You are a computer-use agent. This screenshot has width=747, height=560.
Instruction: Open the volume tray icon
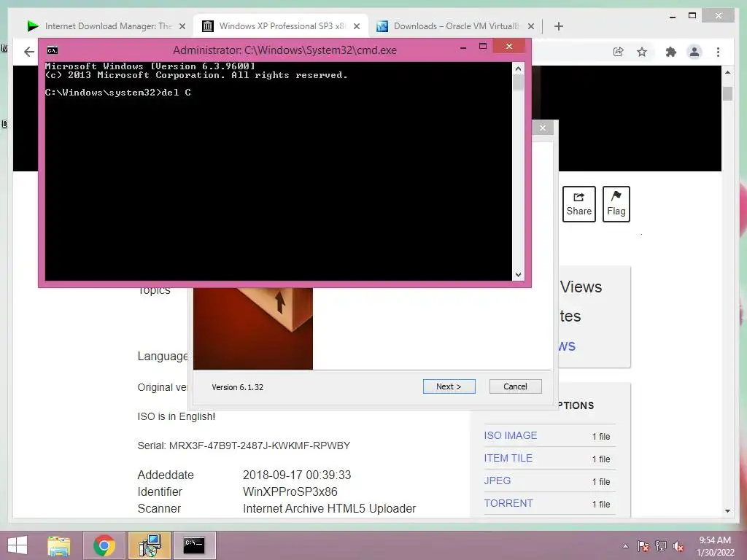click(x=678, y=546)
